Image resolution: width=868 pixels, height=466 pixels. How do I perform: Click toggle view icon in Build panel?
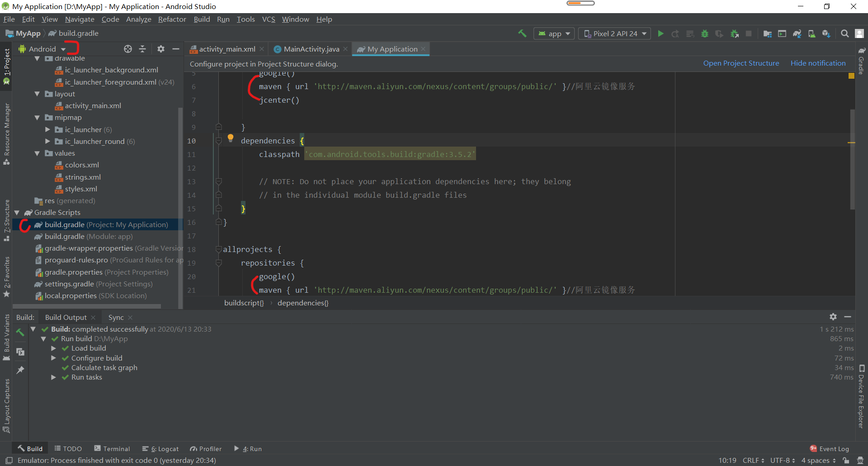(x=20, y=352)
